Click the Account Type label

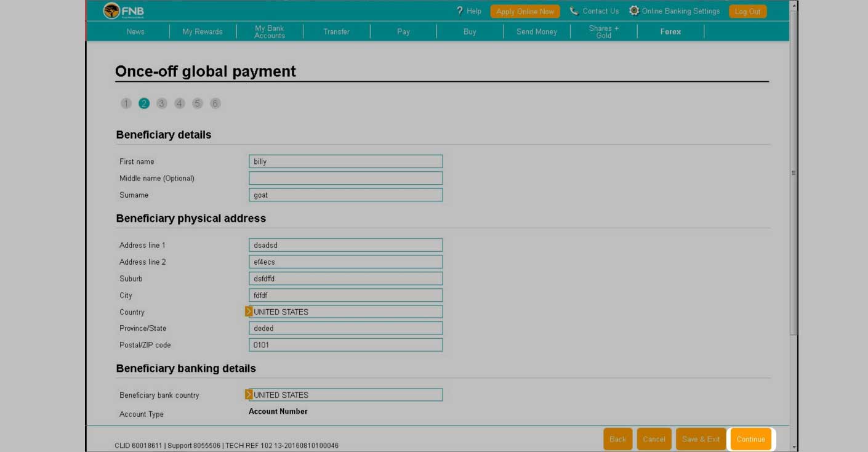point(142,414)
